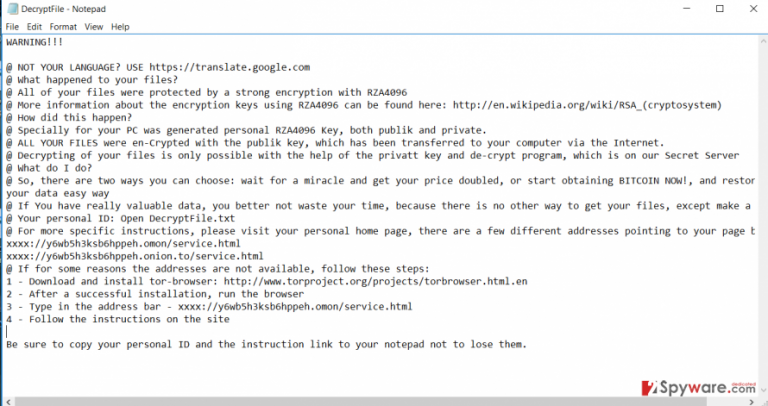This screenshot has height=406, width=768.
Task: Click the 'your data easy way' line
Action: (x=57, y=193)
